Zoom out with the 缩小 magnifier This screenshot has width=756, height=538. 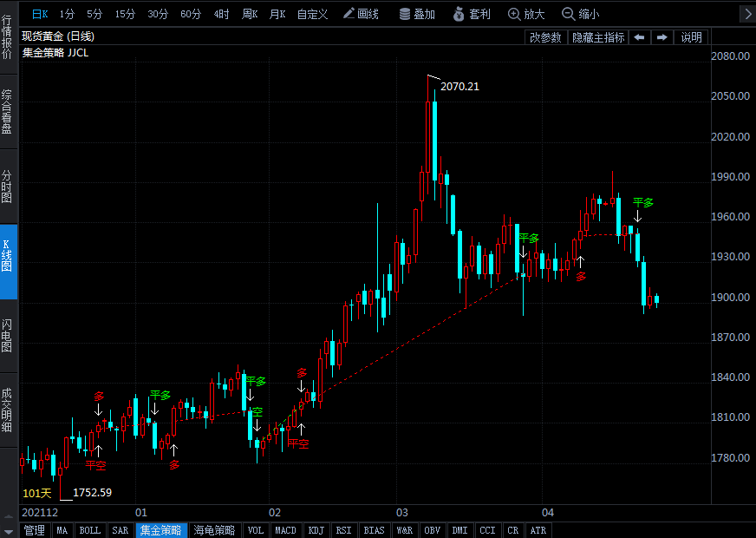pyautogui.click(x=581, y=14)
